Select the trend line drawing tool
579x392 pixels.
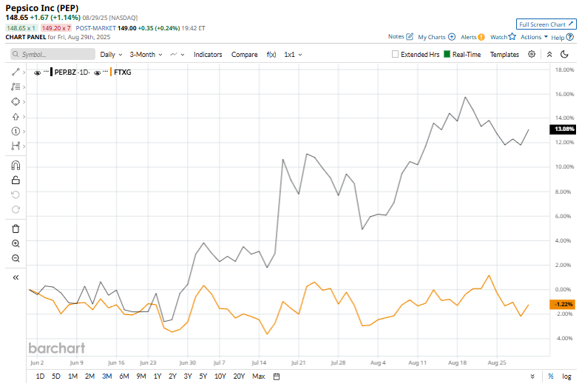tap(16, 72)
